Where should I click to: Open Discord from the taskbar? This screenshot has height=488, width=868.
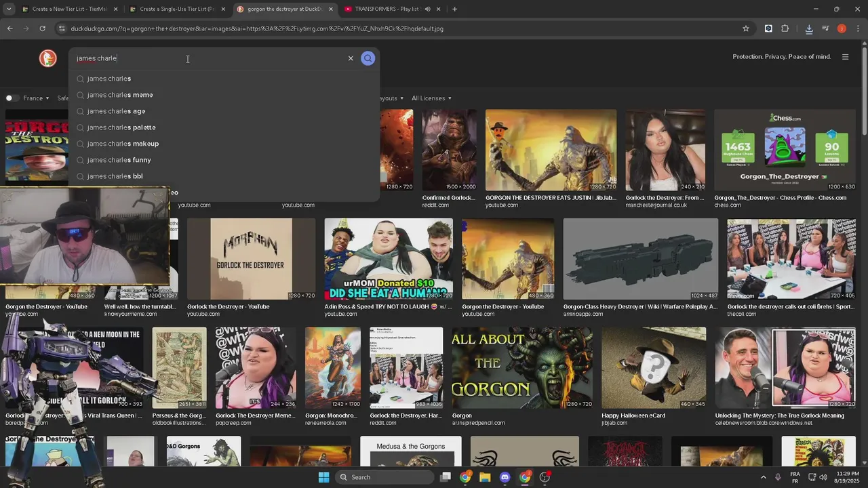[505, 477]
